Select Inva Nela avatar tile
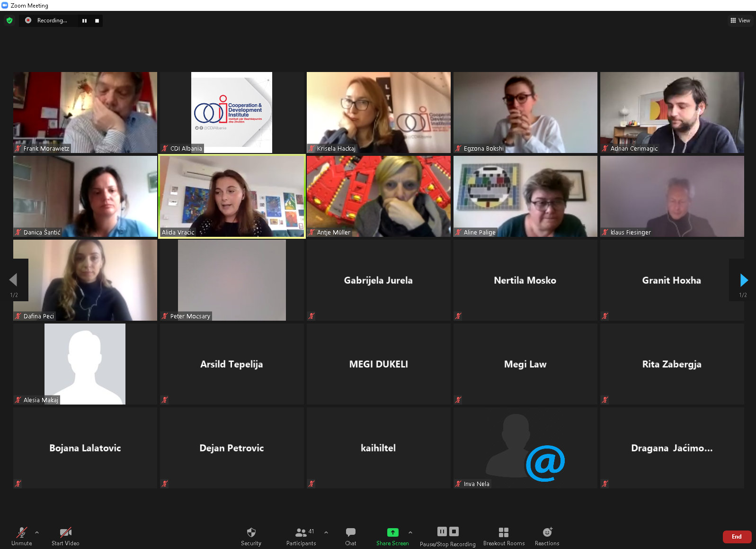Screen dimensions: 756x549 pyautogui.click(x=525, y=448)
